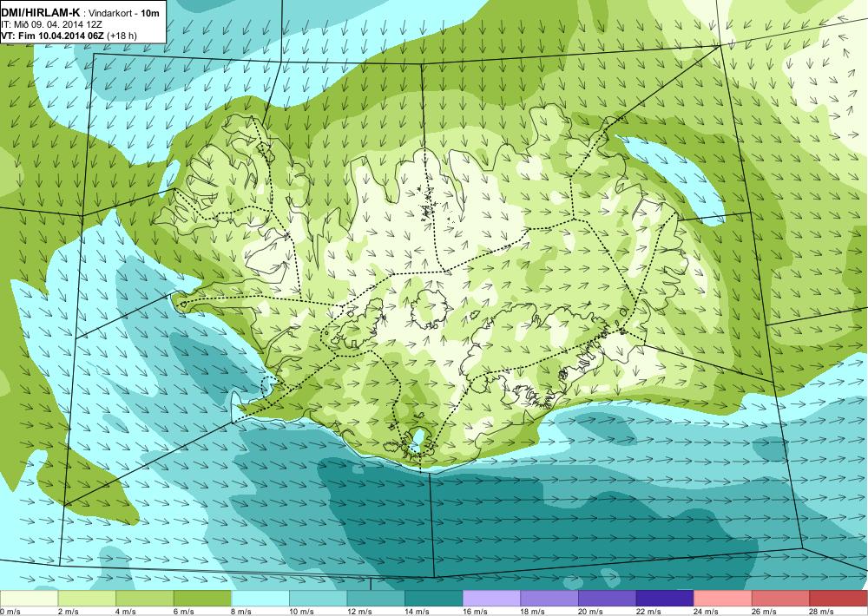Choose the "10 m/s" legend label

(301, 612)
